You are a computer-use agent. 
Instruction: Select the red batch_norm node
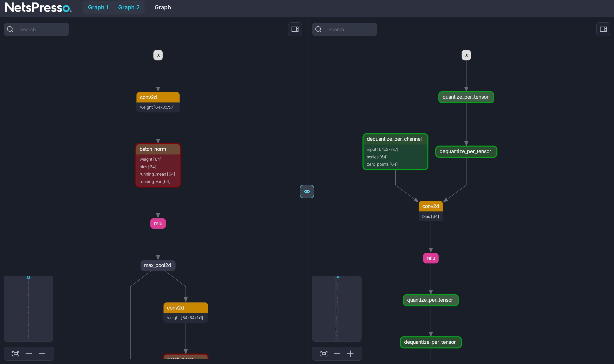pos(158,165)
